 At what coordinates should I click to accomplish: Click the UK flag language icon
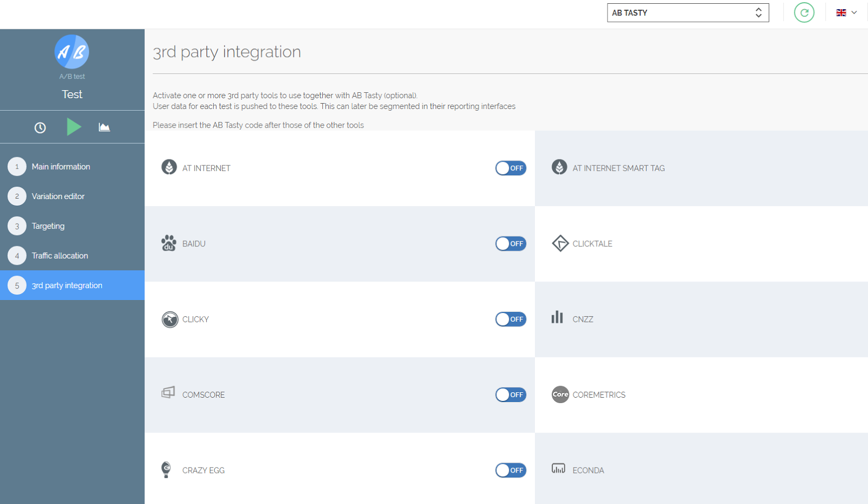pos(841,12)
